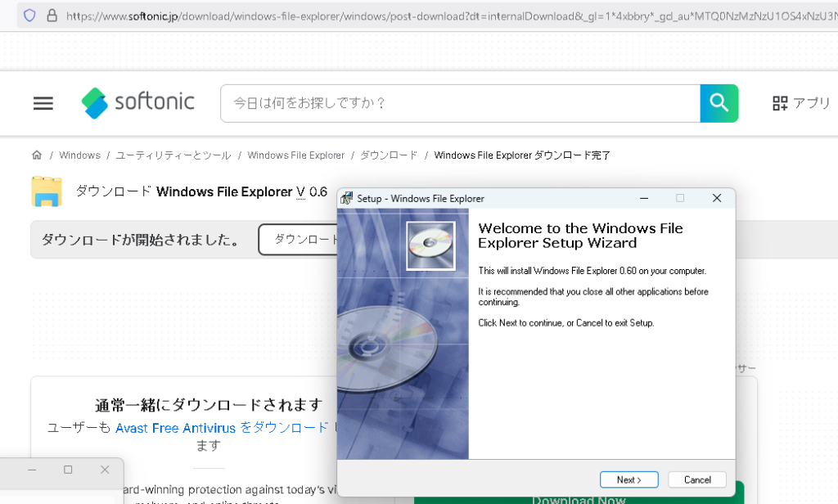Open the Windows breadcrumb link
Viewport: 838px width, 504px height.
tap(79, 155)
